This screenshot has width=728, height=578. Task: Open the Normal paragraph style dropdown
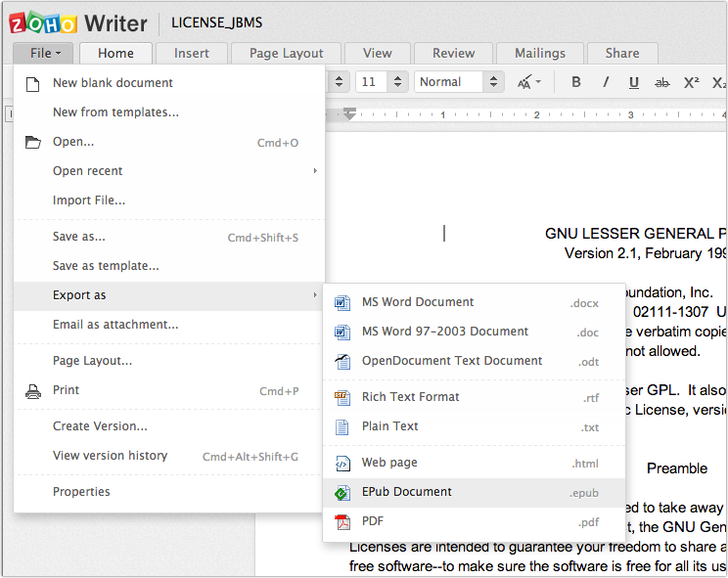tap(459, 82)
